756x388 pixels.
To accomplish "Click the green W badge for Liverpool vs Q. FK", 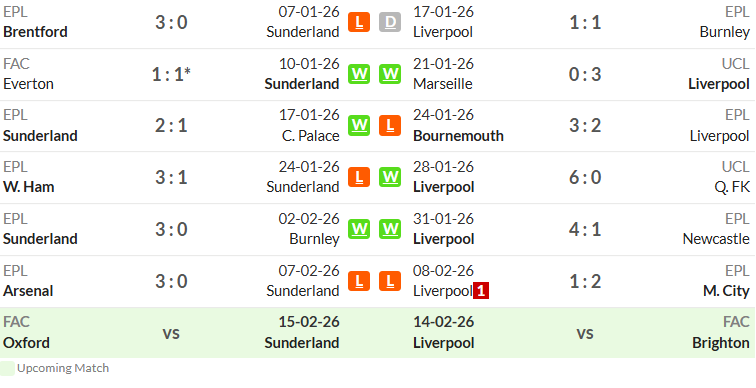I will pyautogui.click(x=390, y=177).
